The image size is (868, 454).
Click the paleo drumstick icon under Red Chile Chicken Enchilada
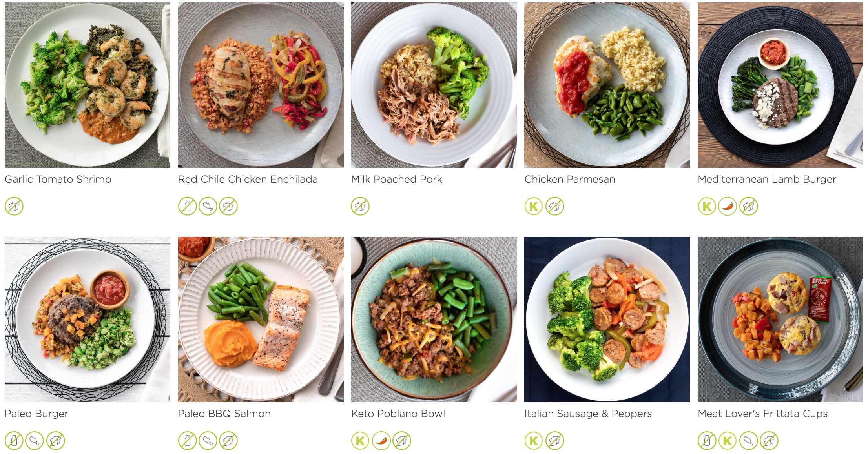[x=208, y=206]
